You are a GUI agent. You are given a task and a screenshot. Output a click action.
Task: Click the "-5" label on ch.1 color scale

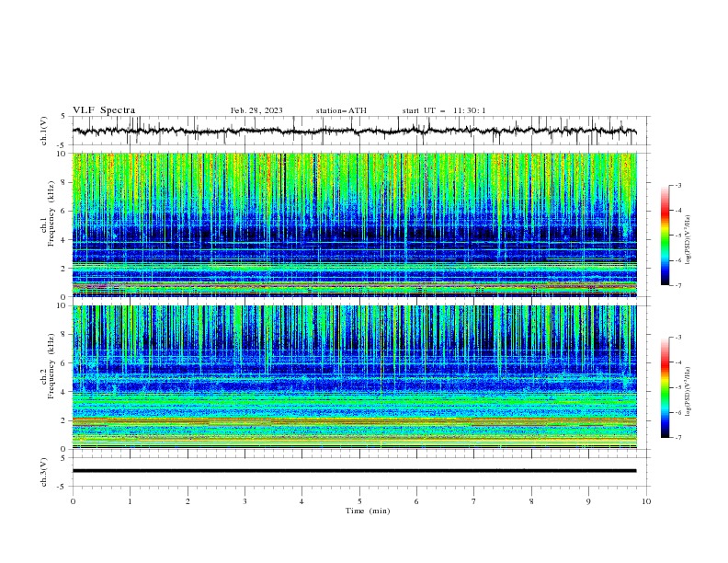[678, 236]
